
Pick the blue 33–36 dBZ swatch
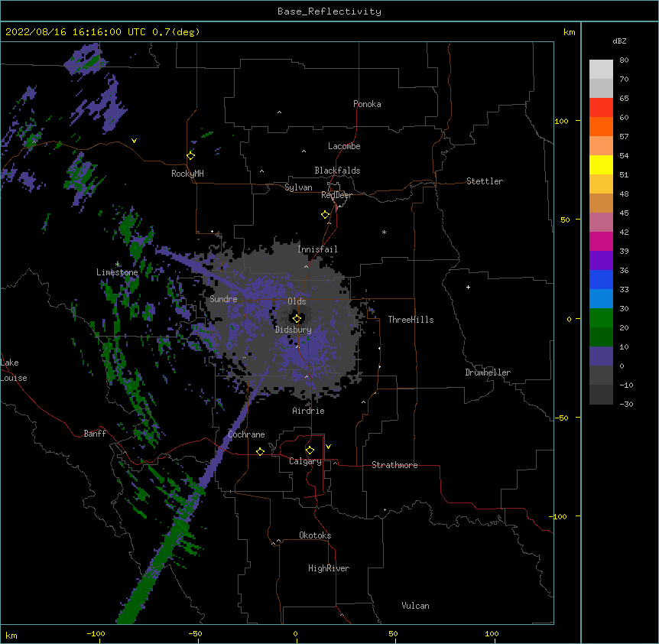pos(601,279)
